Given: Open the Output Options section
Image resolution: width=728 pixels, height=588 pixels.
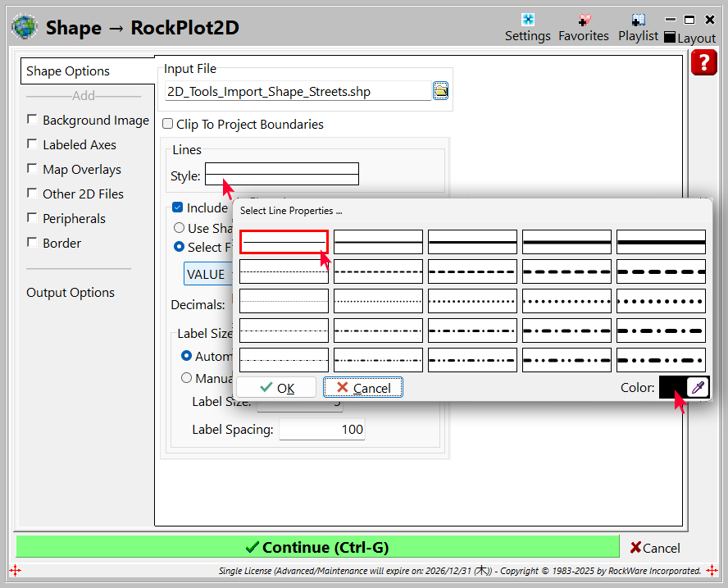Looking at the screenshot, I should click(x=71, y=293).
